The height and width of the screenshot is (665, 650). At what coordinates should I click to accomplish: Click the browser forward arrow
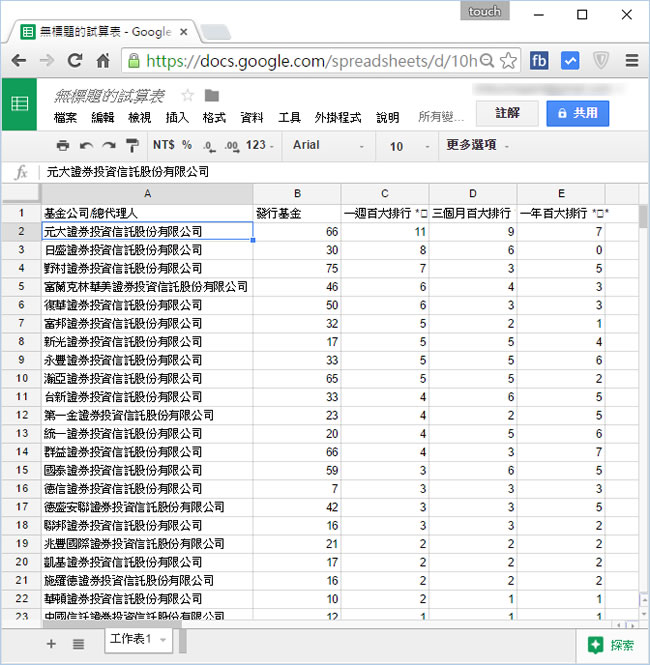point(47,61)
